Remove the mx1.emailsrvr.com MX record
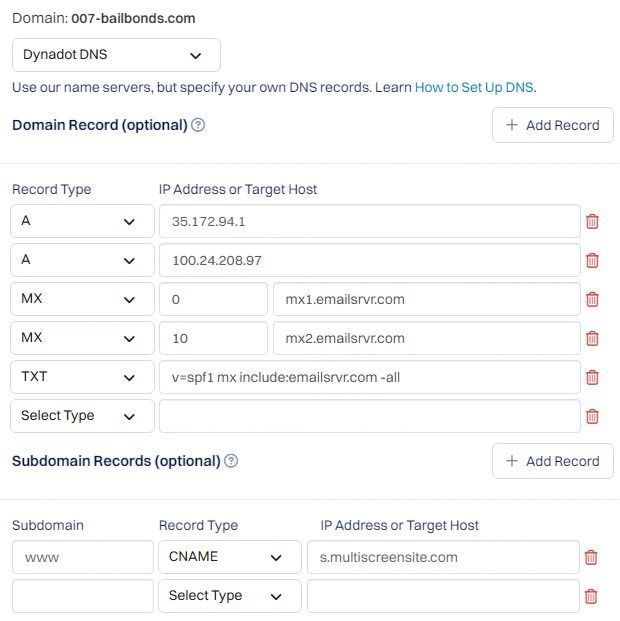Screen dimensions: 620x621 [x=592, y=299]
